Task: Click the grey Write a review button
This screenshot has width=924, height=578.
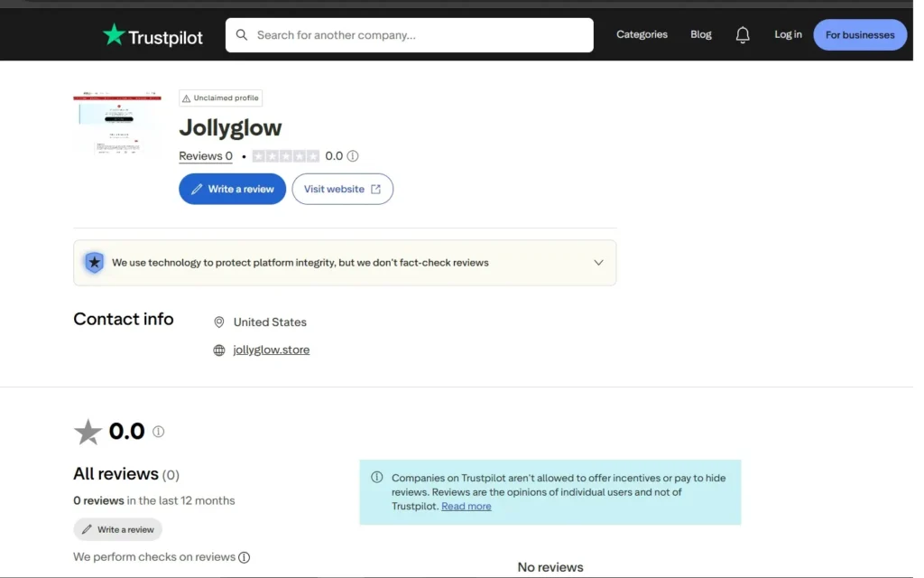Action: [x=118, y=529]
